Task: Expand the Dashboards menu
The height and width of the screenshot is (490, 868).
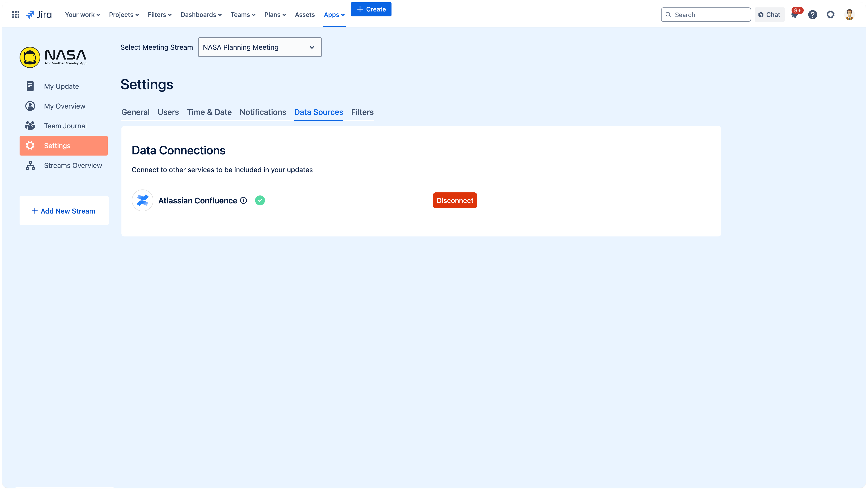Action: [x=201, y=14]
